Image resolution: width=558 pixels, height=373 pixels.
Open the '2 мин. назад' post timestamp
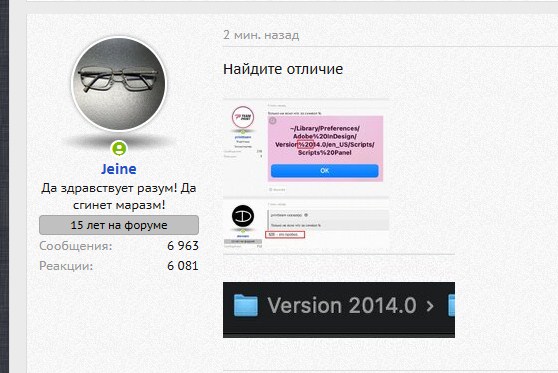(x=261, y=35)
